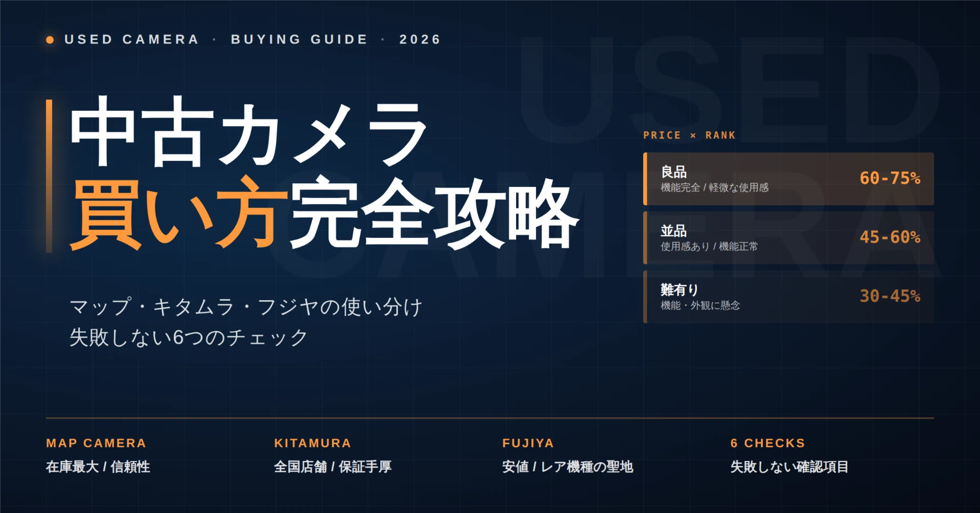Select the '並品' rank card
980x513 pixels.
789,237
